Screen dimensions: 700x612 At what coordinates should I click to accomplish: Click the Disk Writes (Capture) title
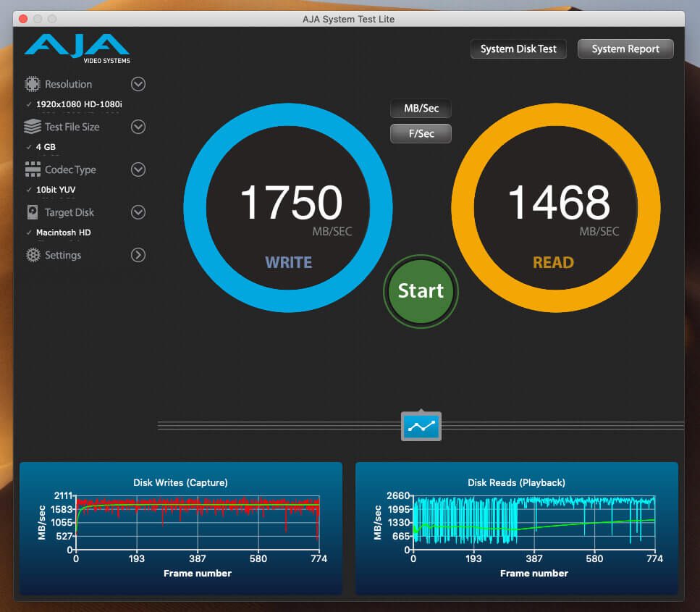pos(180,482)
